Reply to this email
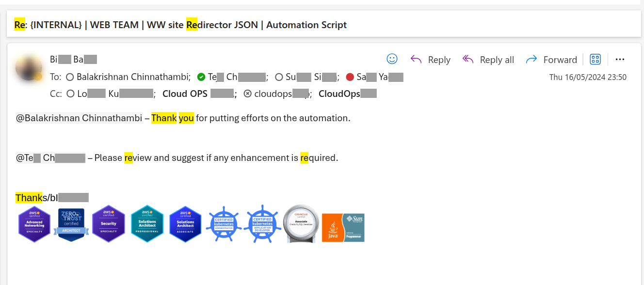This screenshot has width=644, height=285. tap(430, 60)
